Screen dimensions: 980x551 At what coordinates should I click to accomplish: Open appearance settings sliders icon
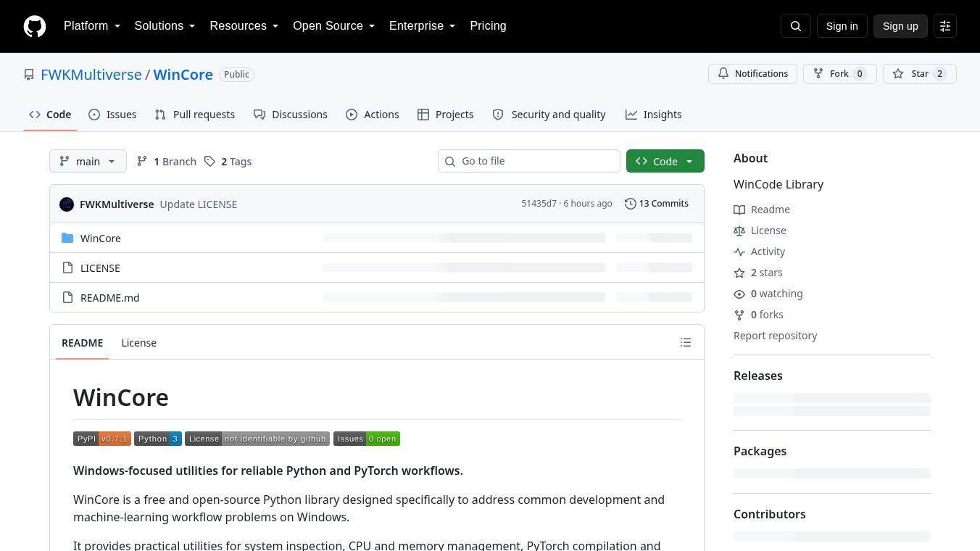point(945,26)
